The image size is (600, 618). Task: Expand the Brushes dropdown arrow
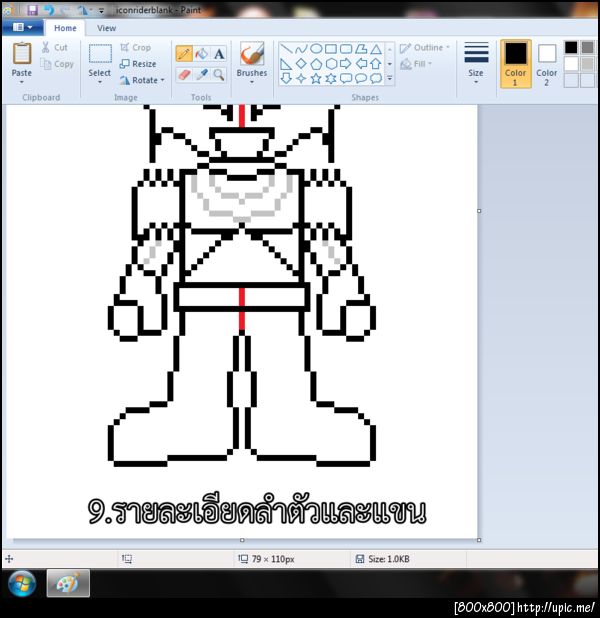coord(252,82)
